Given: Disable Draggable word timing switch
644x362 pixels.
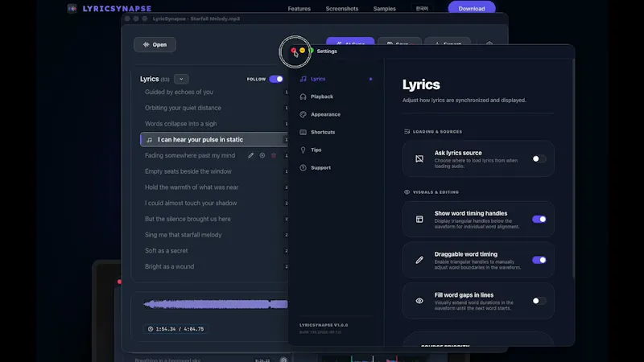Looking at the screenshot, I should coord(539,260).
